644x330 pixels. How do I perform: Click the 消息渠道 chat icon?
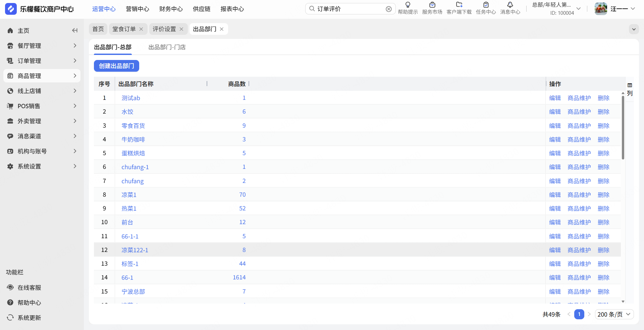[10, 136]
